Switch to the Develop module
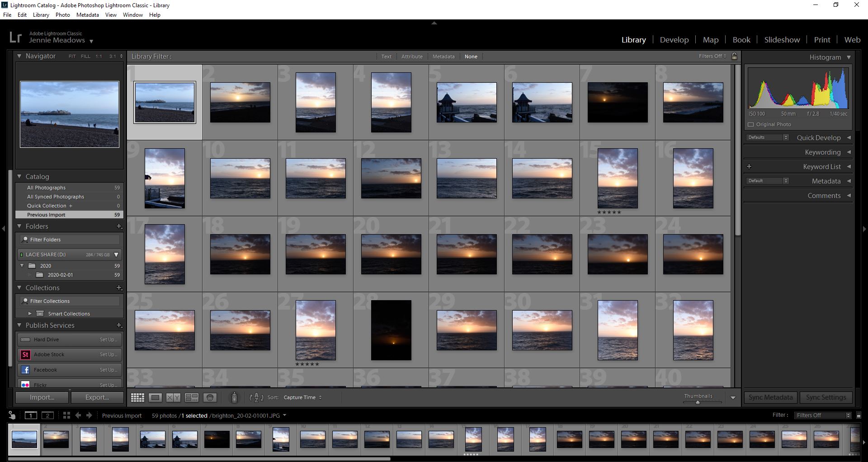This screenshot has height=462, width=868. [674, 40]
